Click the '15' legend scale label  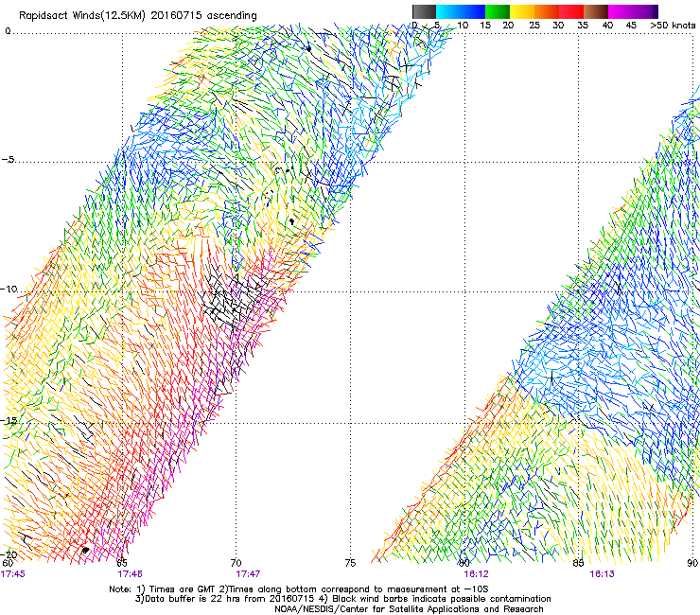(485, 25)
